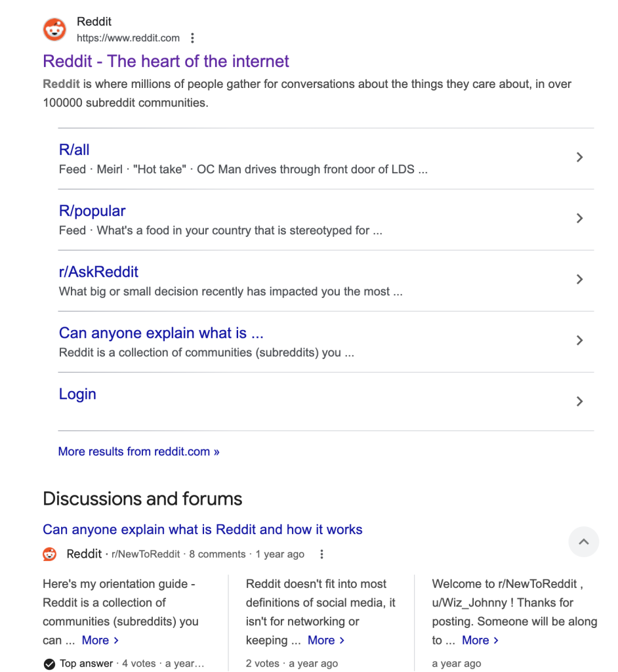Click the chevron arrow on R/all row
The height and width of the screenshot is (672, 618).
click(x=579, y=157)
